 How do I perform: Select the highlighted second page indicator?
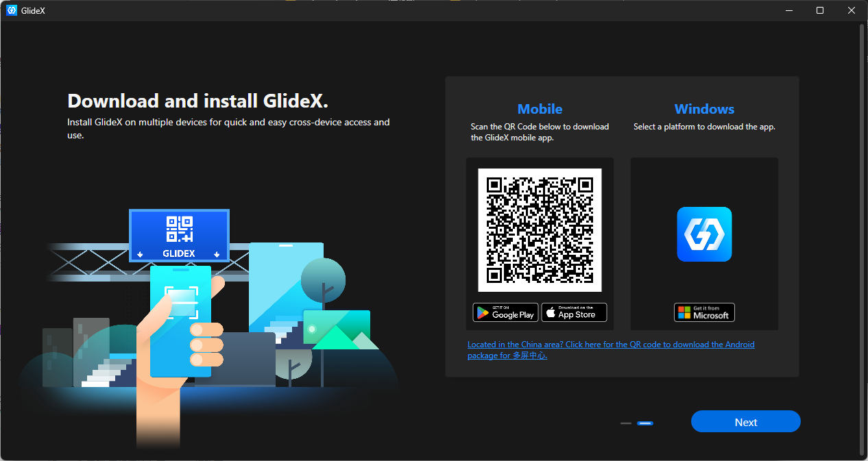coord(644,423)
